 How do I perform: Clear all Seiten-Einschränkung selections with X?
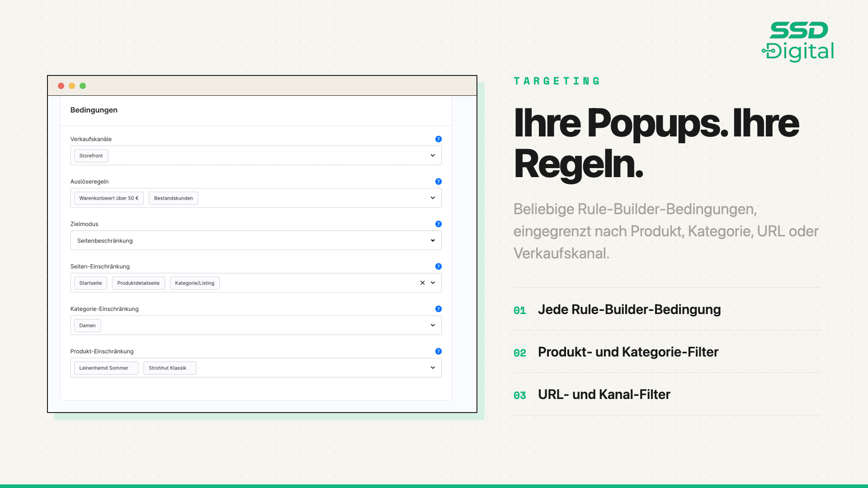(422, 283)
